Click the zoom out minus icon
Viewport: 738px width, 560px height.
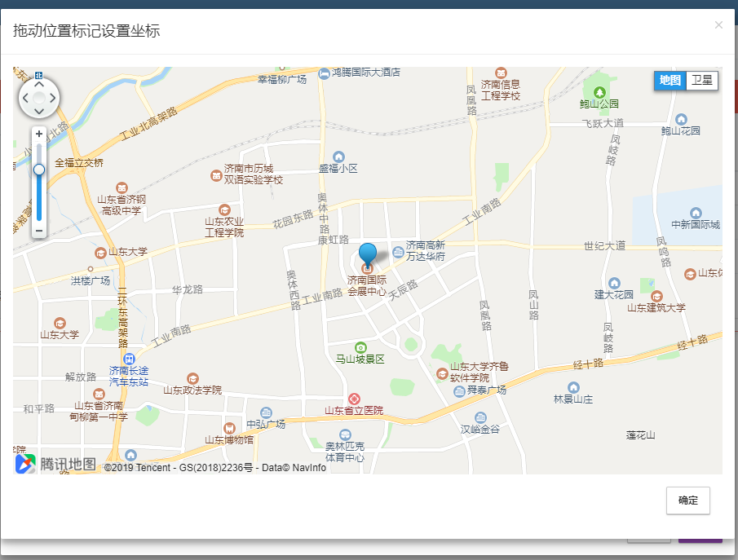coord(38,231)
